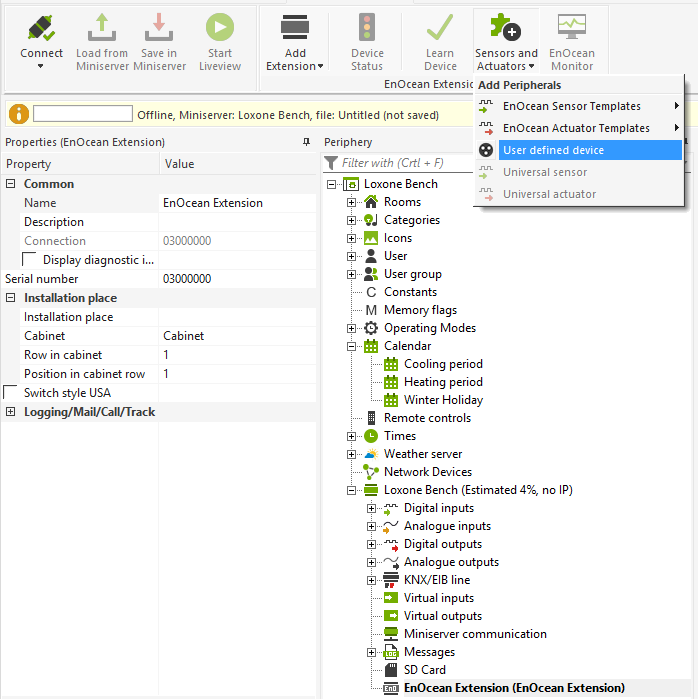
Task: Select Heating period calendar entry
Action: click(443, 382)
